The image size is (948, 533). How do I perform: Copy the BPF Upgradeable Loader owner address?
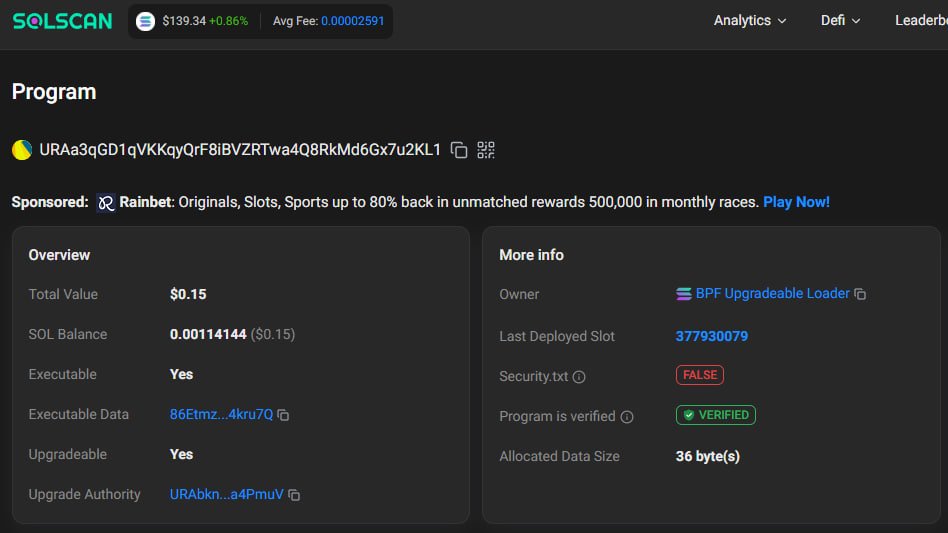(860, 294)
